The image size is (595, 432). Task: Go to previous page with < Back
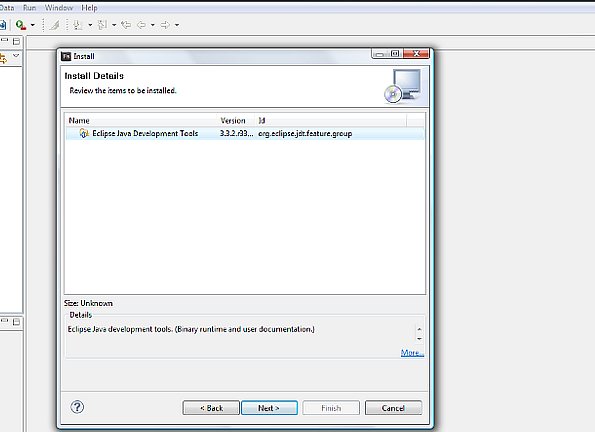(x=211, y=408)
